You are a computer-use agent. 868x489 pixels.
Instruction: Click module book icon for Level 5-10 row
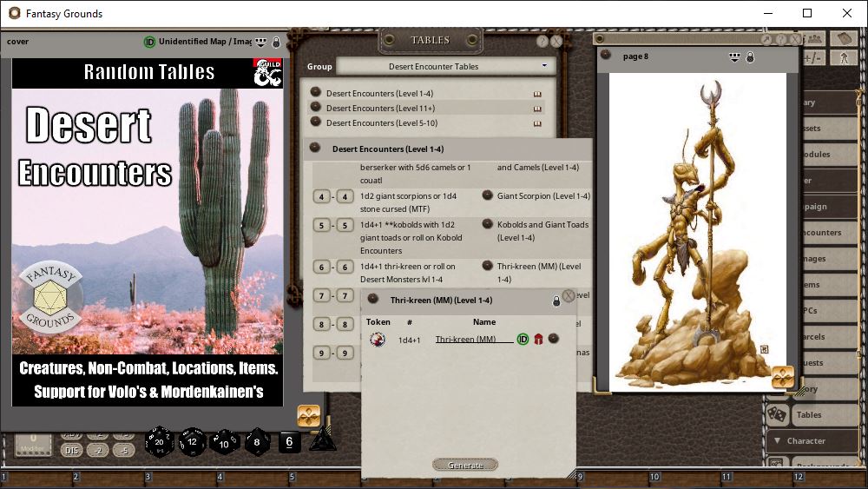[537, 123]
